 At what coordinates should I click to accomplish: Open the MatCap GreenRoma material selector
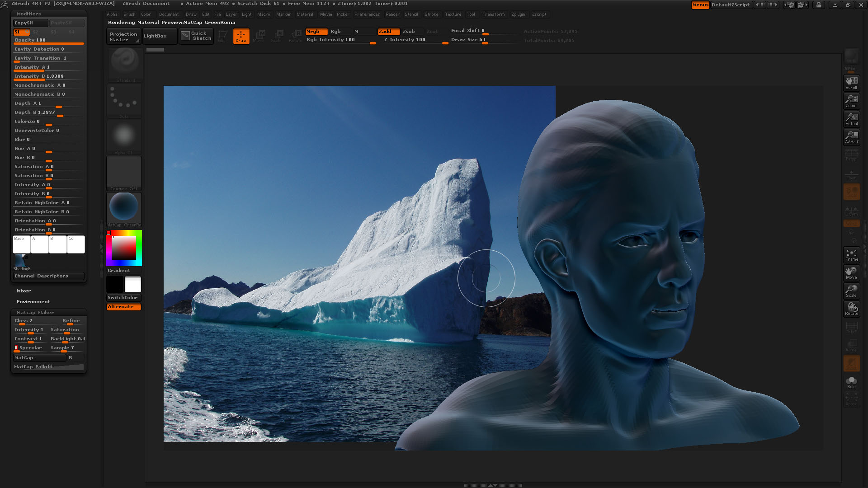(124, 210)
